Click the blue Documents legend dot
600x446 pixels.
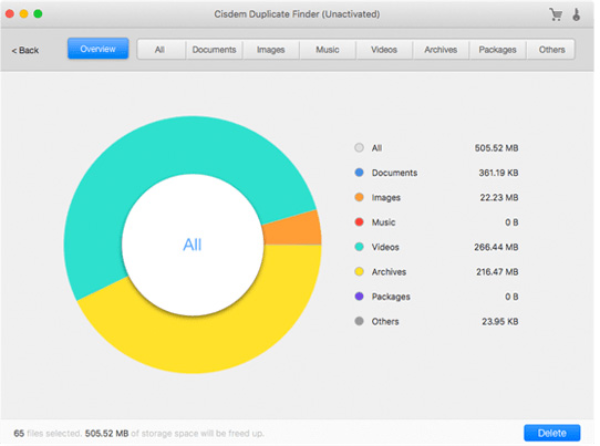(358, 173)
